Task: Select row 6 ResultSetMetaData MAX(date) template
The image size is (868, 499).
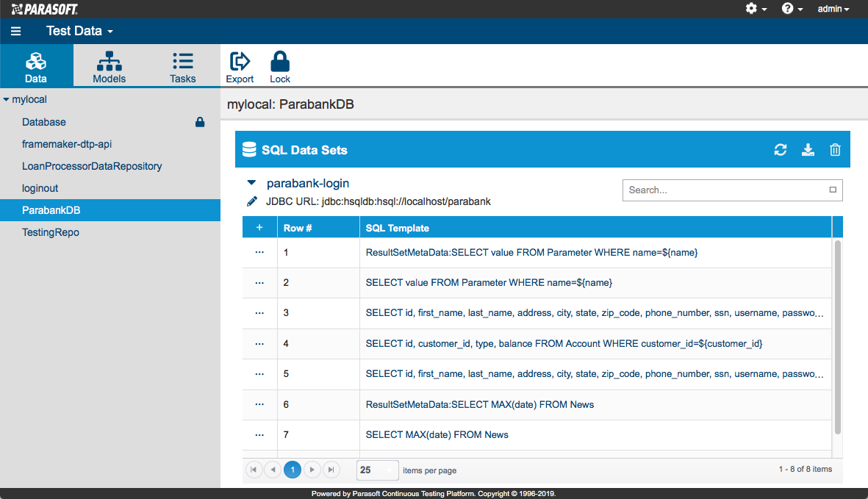Action: 480,404
